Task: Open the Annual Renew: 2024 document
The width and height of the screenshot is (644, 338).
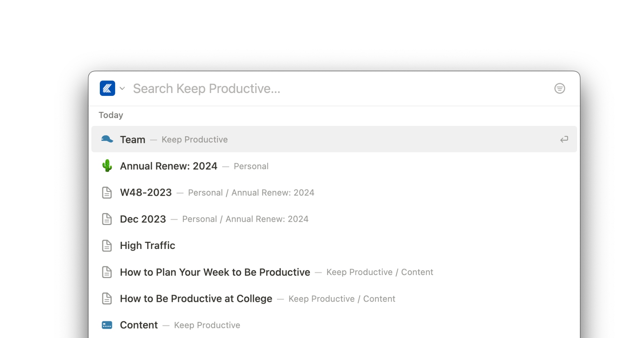Action: click(168, 166)
